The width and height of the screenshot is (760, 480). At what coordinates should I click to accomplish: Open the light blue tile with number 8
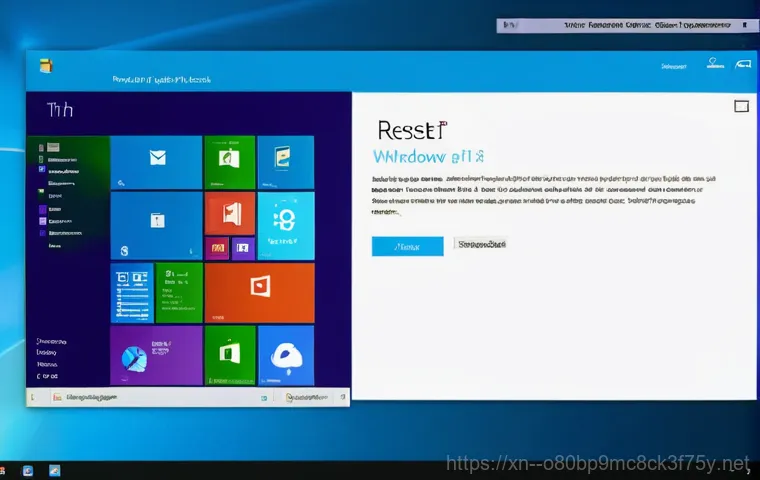coord(286,226)
